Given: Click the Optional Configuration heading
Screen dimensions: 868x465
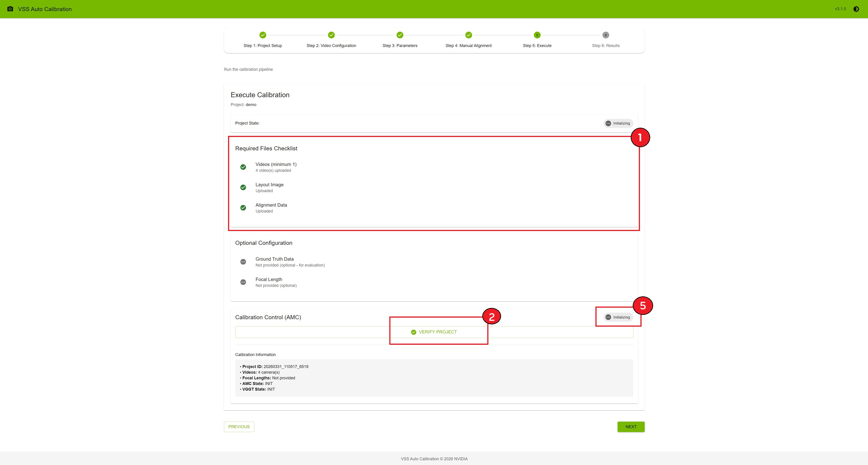Looking at the screenshot, I should [264, 243].
